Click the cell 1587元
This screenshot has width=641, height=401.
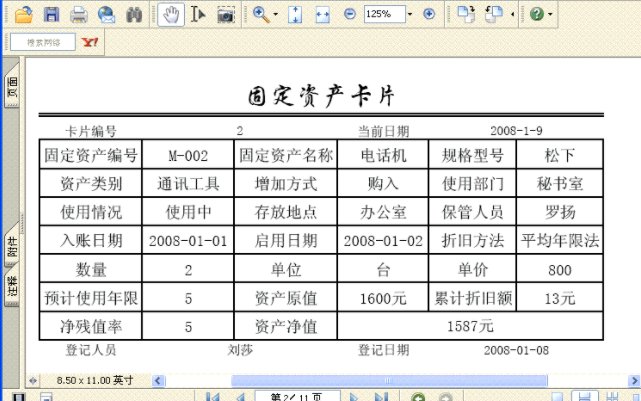click(470, 326)
